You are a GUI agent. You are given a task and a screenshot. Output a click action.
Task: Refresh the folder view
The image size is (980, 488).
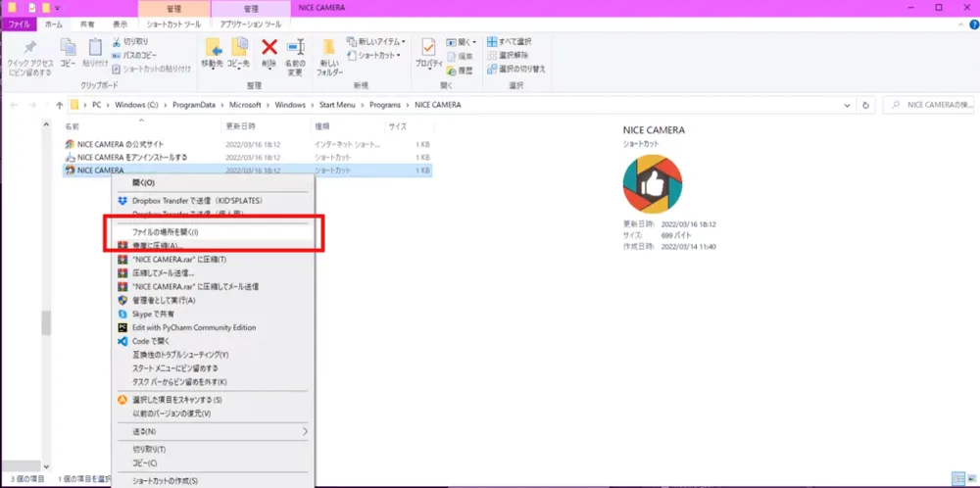click(x=865, y=105)
